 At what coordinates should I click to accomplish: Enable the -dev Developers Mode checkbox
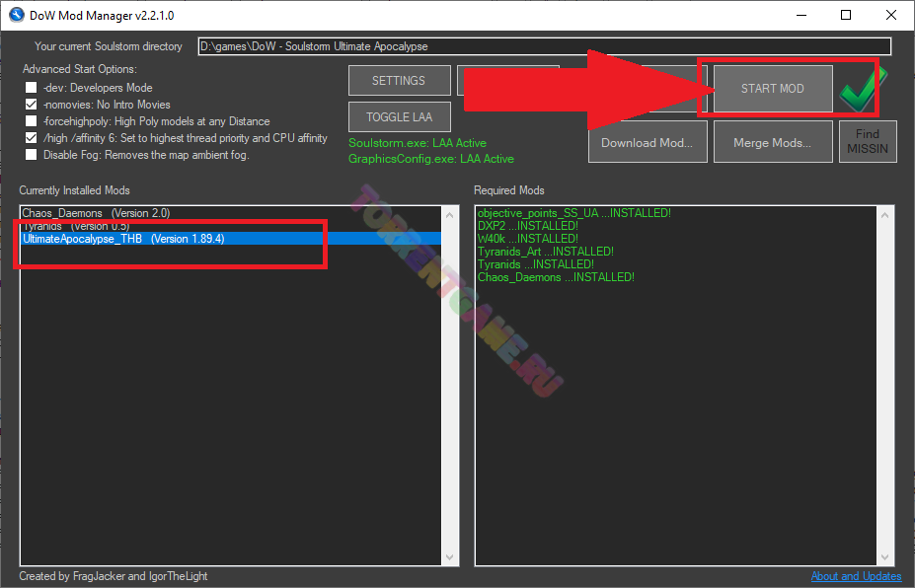[x=32, y=88]
